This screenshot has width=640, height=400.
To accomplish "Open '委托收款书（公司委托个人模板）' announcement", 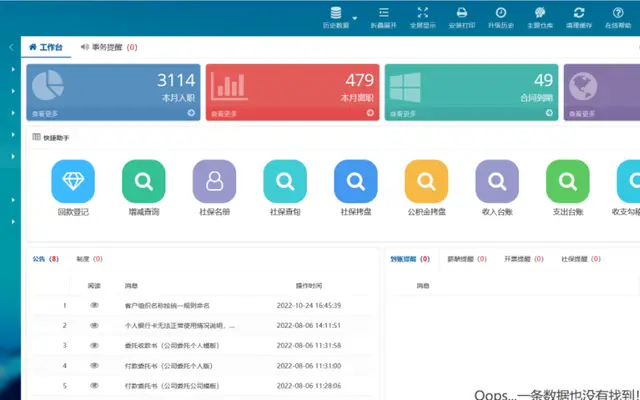I will click(172, 345).
